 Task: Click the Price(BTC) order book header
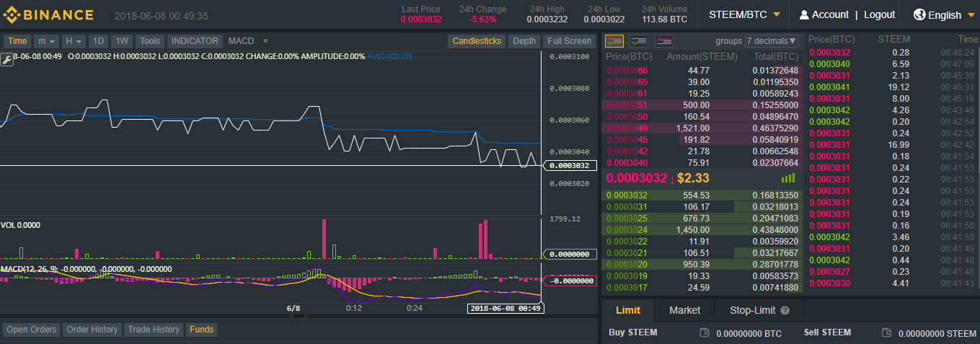pyautogui.click(x=627, y=56)
